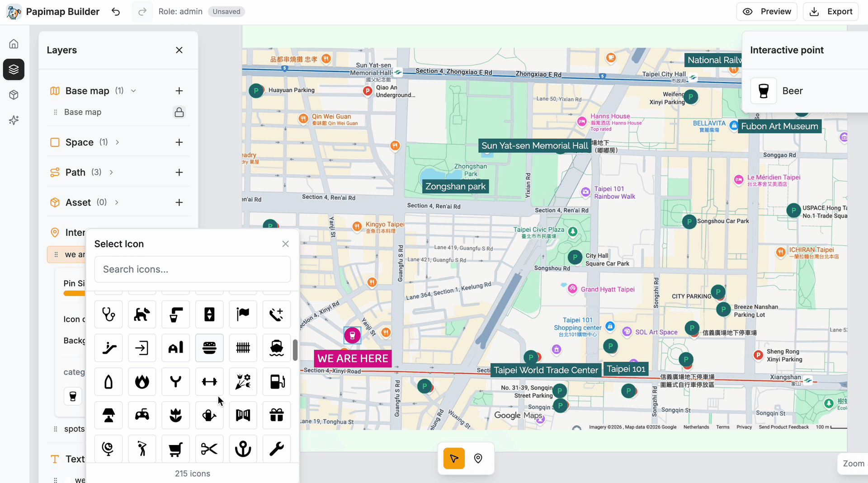This screenshot has width=868, height=483.
Task: Click the undo arrow in header
Action: [x=116, y=12]
